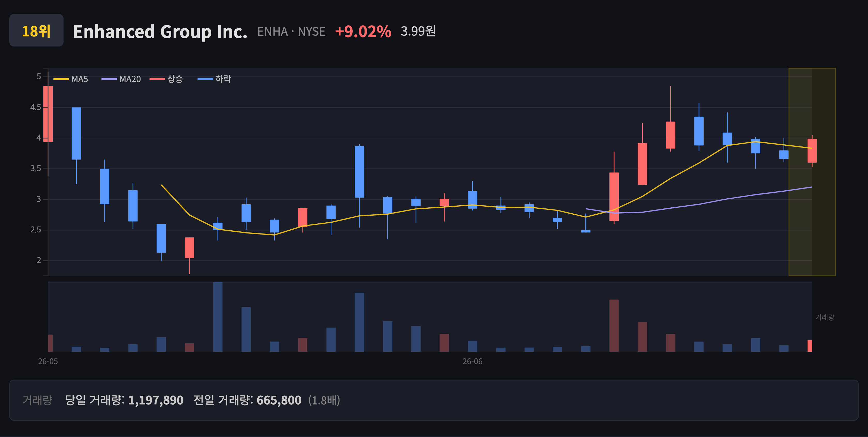Click the 18위 rank badge

[36, 30]
